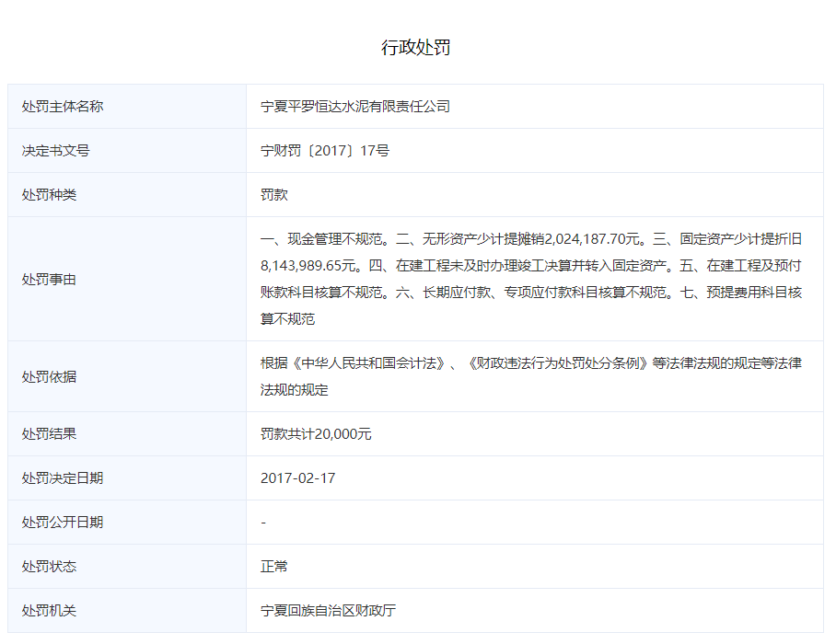Click the 正常 status value
836x644 pixels.
tap(274, 567)
